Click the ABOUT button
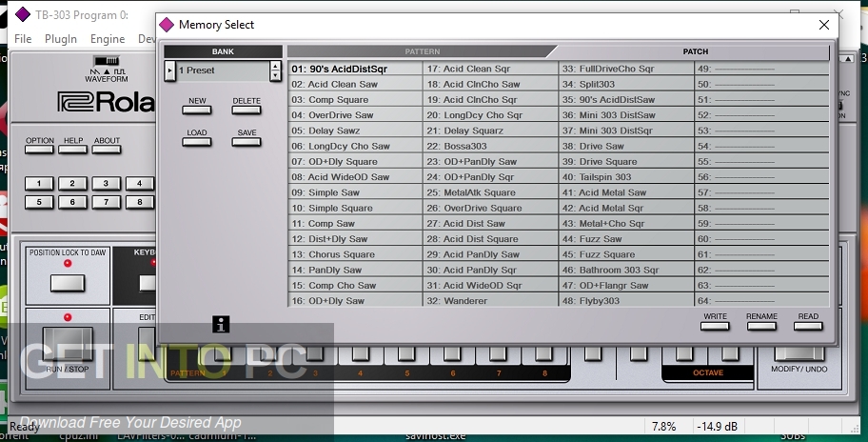This screenshot has height=442, width=868. [107, 149]
